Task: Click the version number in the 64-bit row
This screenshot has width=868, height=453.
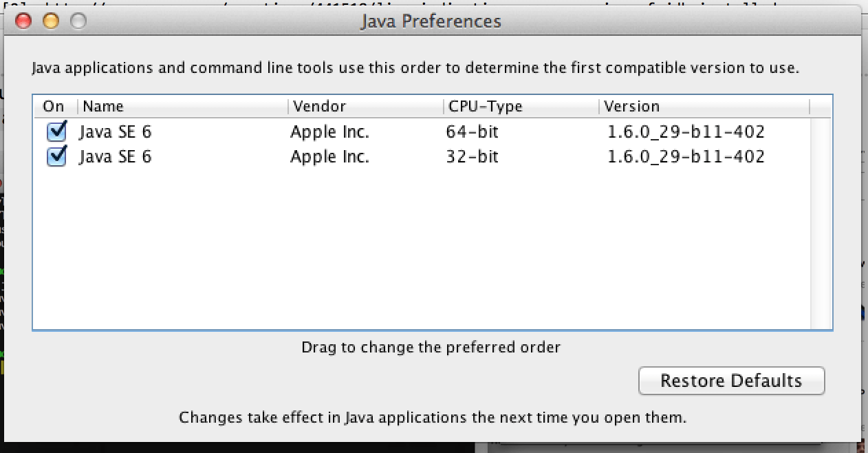Action: click(686, 131)
